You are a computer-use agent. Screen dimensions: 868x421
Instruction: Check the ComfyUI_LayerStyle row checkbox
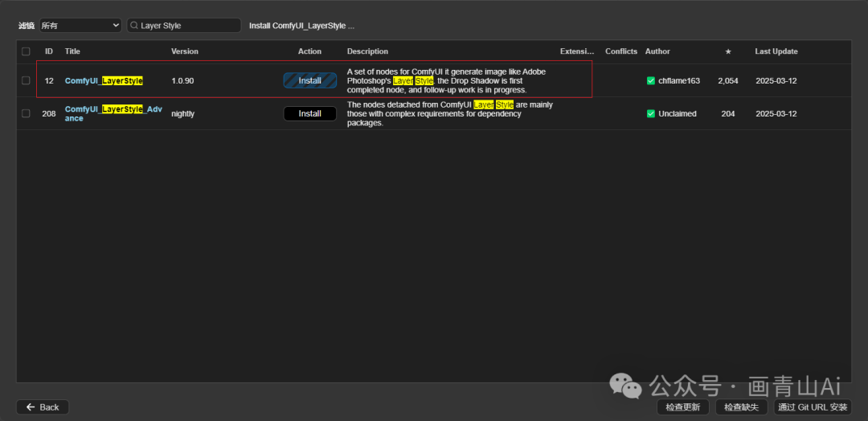(26, 80)
